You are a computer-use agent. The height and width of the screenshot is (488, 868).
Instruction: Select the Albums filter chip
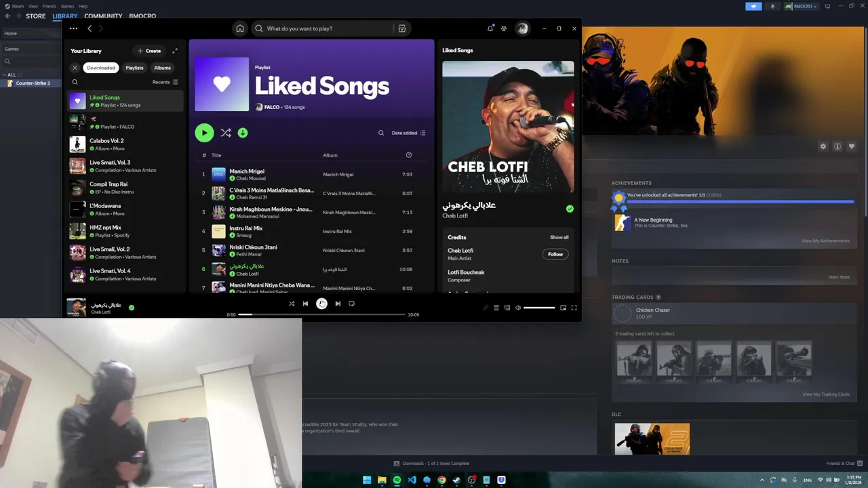(162, 68)
